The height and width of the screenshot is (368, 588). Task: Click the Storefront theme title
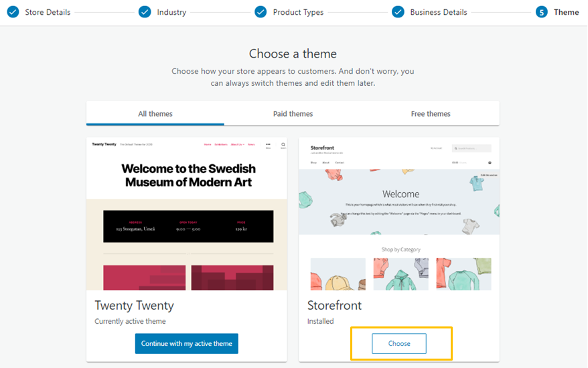[x=334, y=305]
